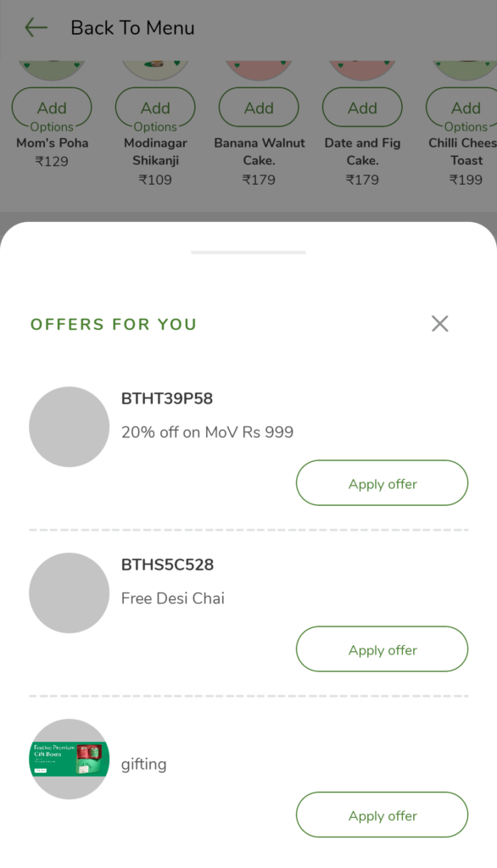Apply the gifting offer
The image size is (497, 868).
click(383, 815)
